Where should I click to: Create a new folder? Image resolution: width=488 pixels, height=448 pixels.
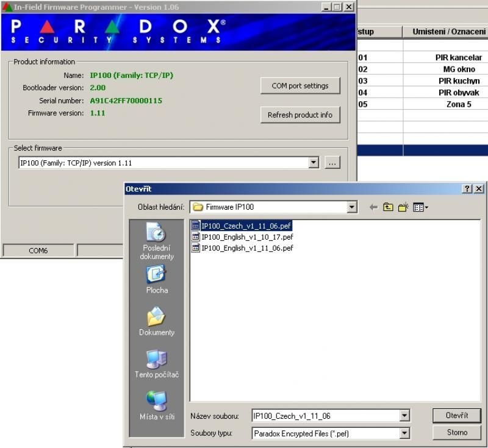(403, 207)
